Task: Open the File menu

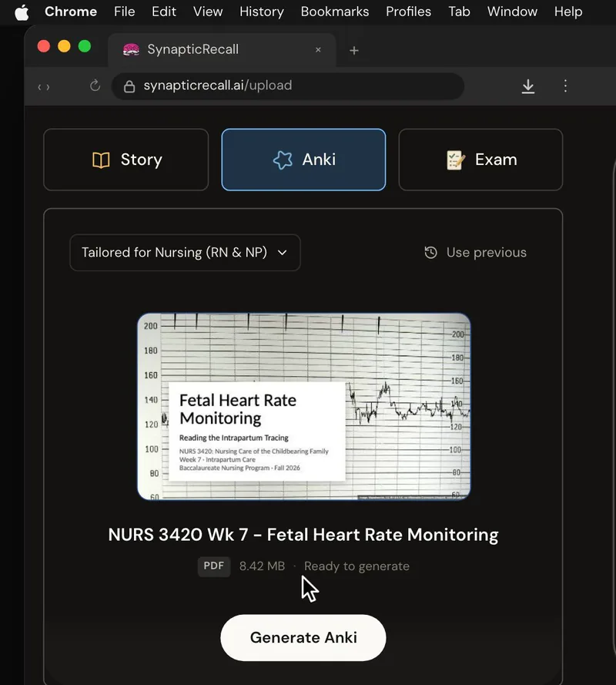Action: coord(125,12)
